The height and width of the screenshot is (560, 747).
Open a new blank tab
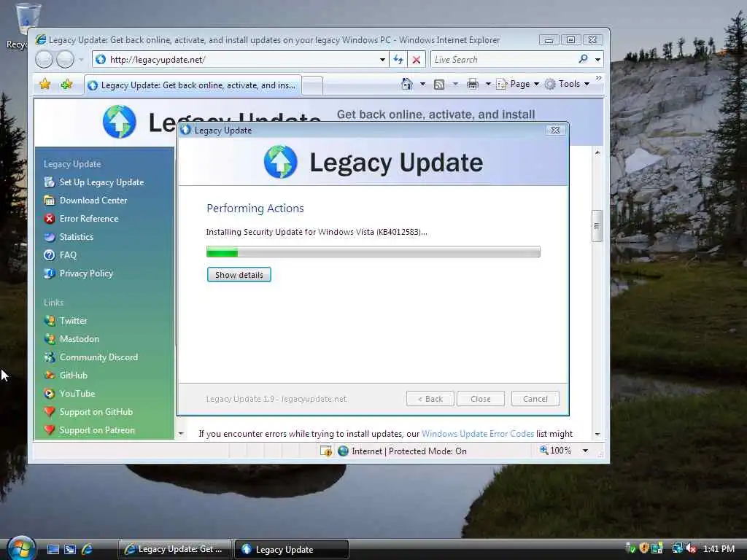[312, 86]
